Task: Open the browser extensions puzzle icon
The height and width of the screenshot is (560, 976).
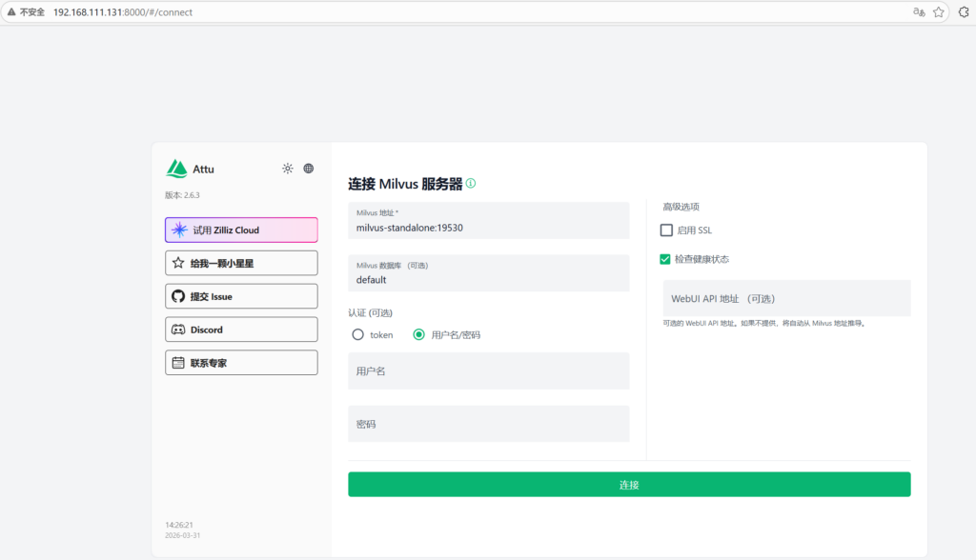Action: 964,12
